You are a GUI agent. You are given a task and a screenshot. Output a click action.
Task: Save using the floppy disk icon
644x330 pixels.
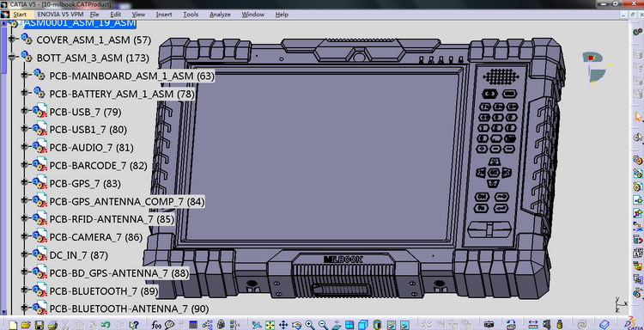pyautogui.click(x=39, y=325)
